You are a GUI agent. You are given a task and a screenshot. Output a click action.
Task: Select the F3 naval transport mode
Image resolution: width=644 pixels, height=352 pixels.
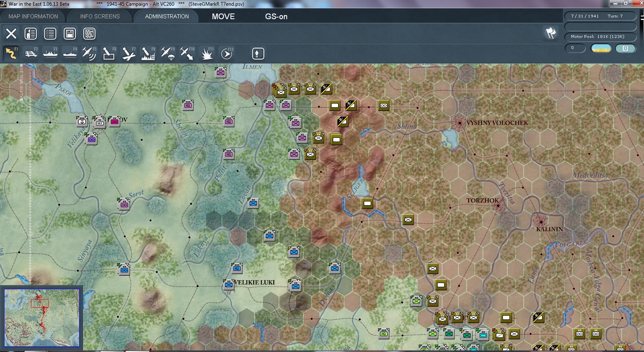pos(51,53)
